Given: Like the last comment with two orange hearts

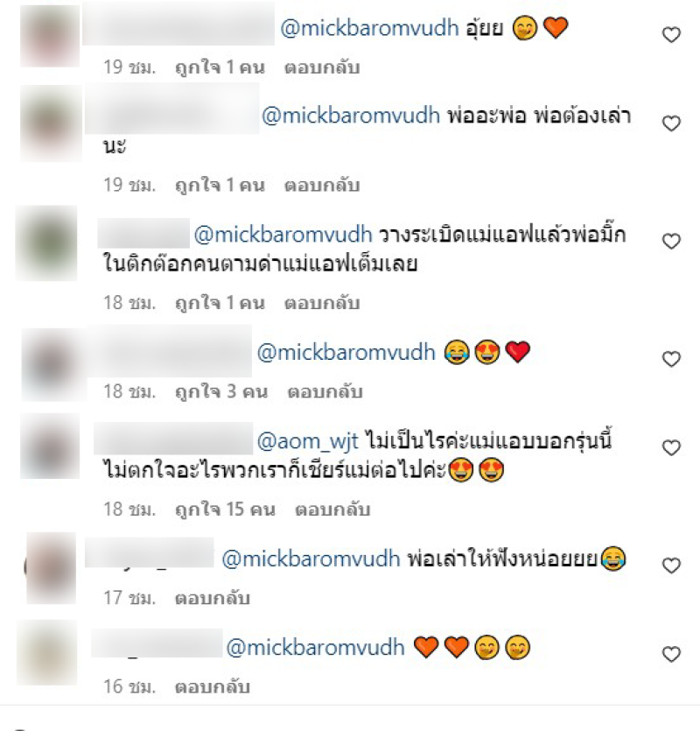Looking at the screenshot, I should (671, 654).
